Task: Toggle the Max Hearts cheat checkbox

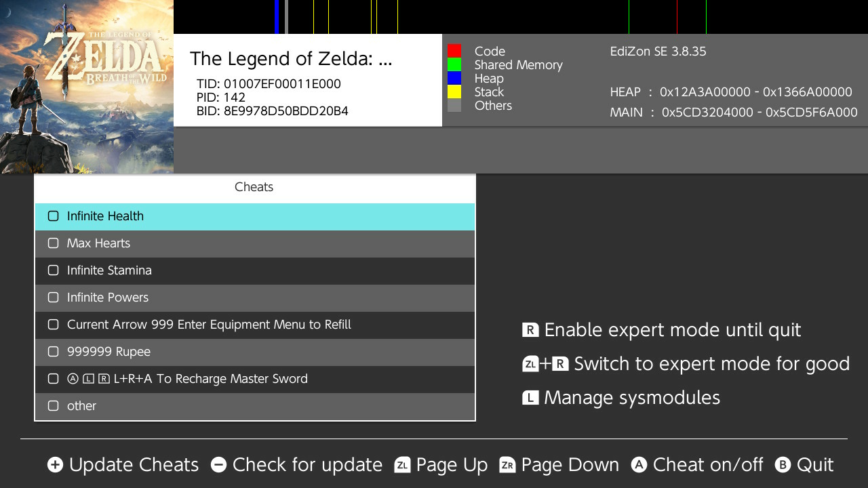Action: tap(54, 243)
